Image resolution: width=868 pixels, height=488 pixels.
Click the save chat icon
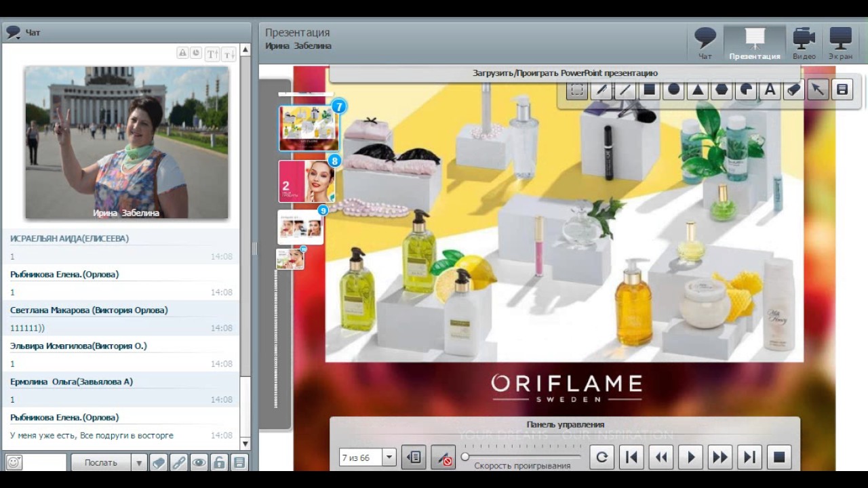pyautogui.click(x=239, y=462)
